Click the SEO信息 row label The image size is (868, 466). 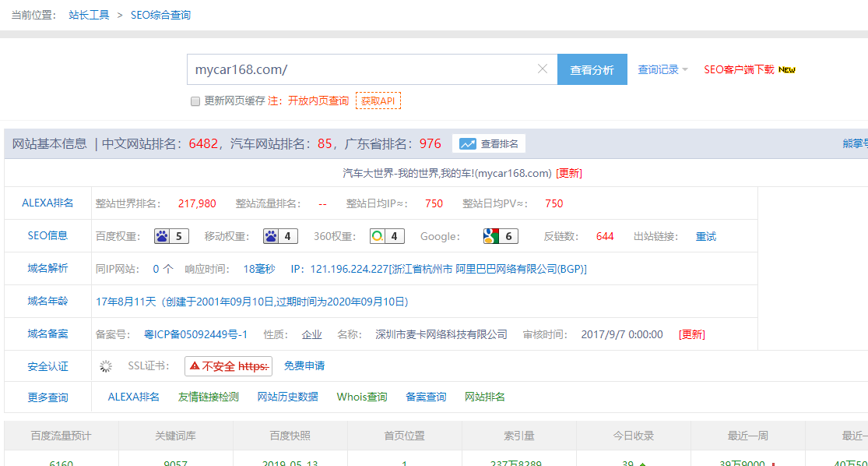click(47, 235)
